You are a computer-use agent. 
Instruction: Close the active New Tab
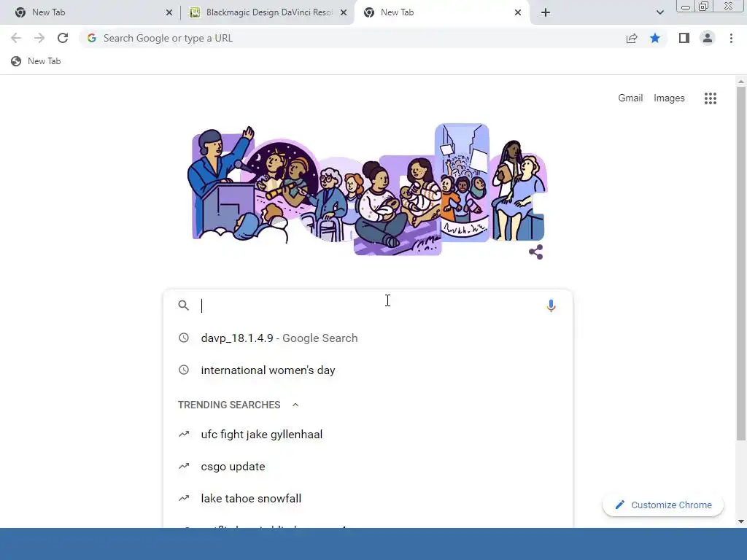[518, 12]
